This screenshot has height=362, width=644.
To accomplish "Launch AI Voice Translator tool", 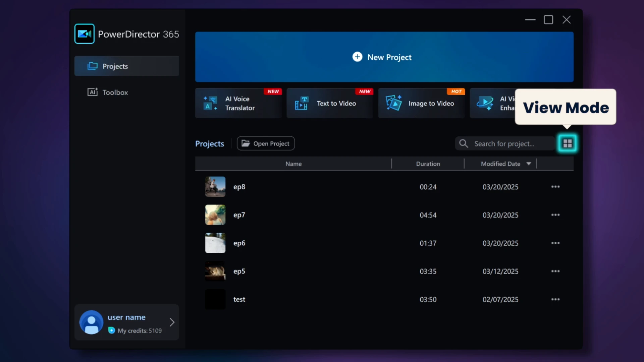I will point(238,103).
